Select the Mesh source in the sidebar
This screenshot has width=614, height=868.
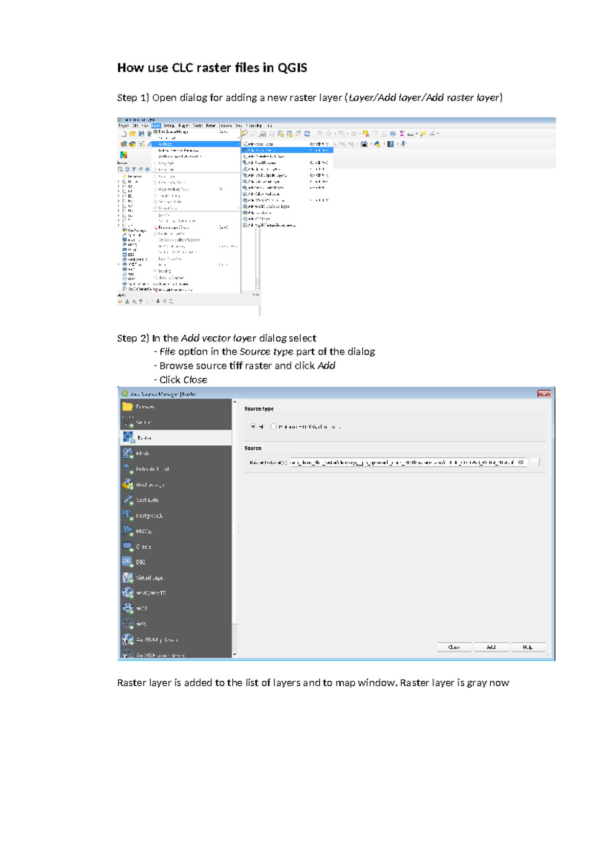(x=176, y=453)
